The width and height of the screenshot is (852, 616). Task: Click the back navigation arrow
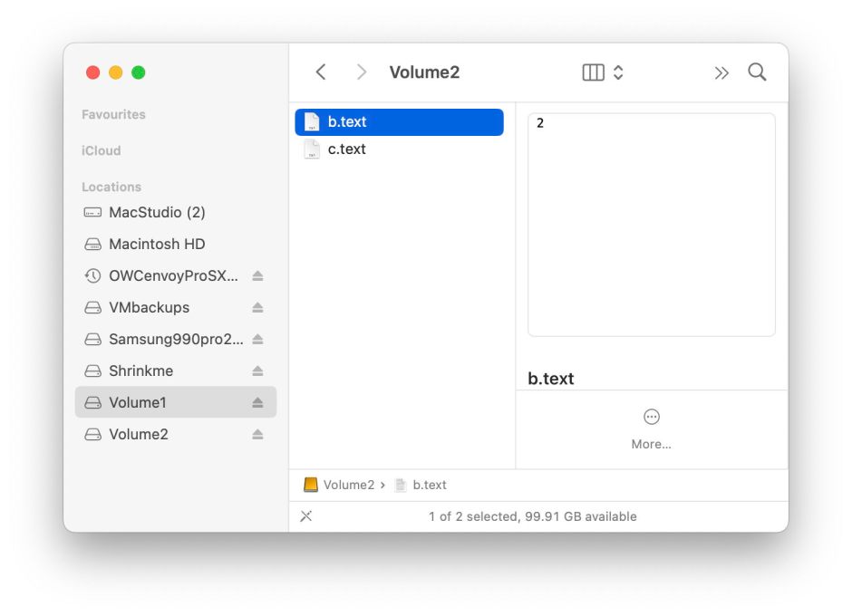[320, 72]
